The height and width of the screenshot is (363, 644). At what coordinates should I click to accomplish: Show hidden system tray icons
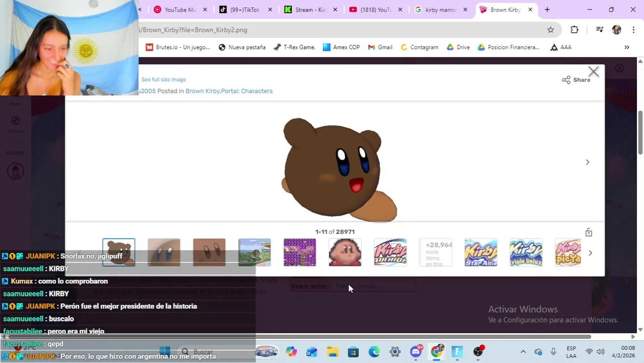click(x=523, y=352)
